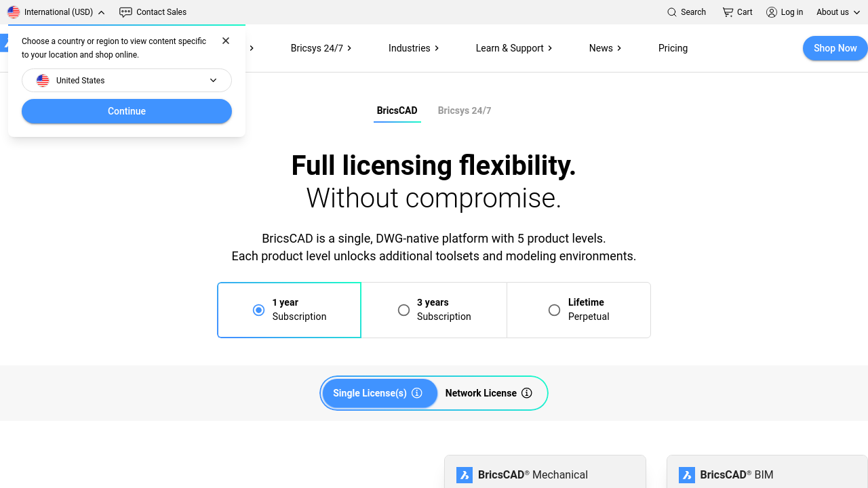868x488 pixels.
Task: Click the Single License info icon
Action: click(417, 393)
